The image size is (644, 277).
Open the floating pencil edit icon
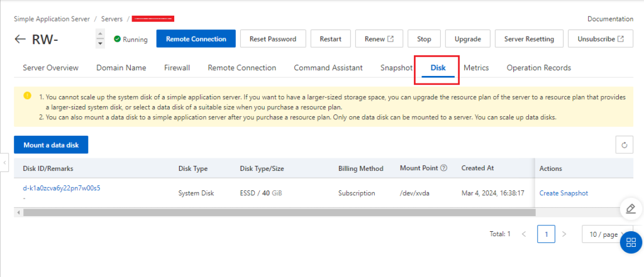(631, 208)
